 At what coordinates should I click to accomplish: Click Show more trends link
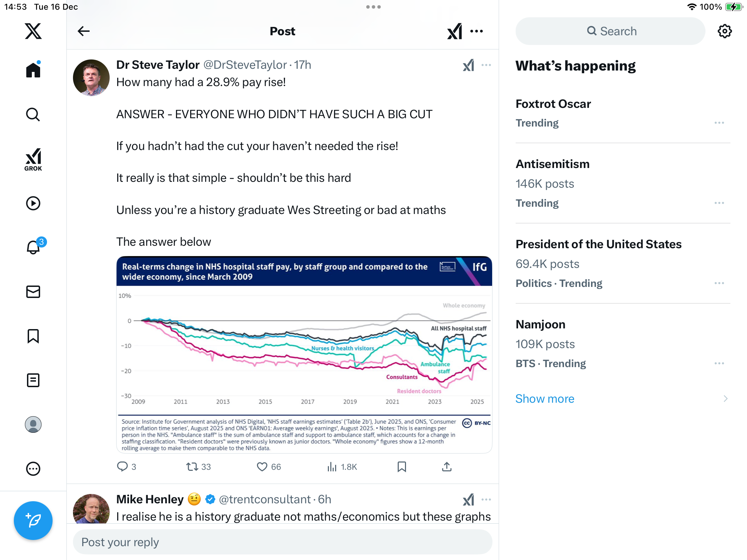tap(545, 399)
